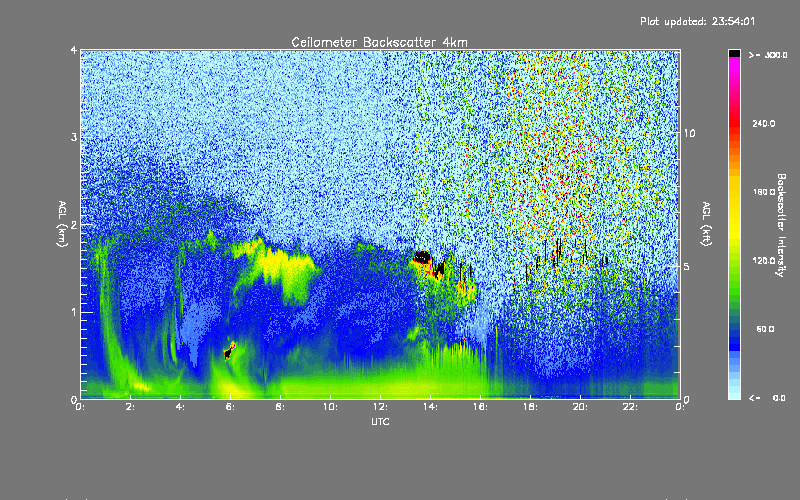Click the '18:' UTC time tick
This screenshot has width=800, height=500.
pyautogui.click(x=530, y=407)
